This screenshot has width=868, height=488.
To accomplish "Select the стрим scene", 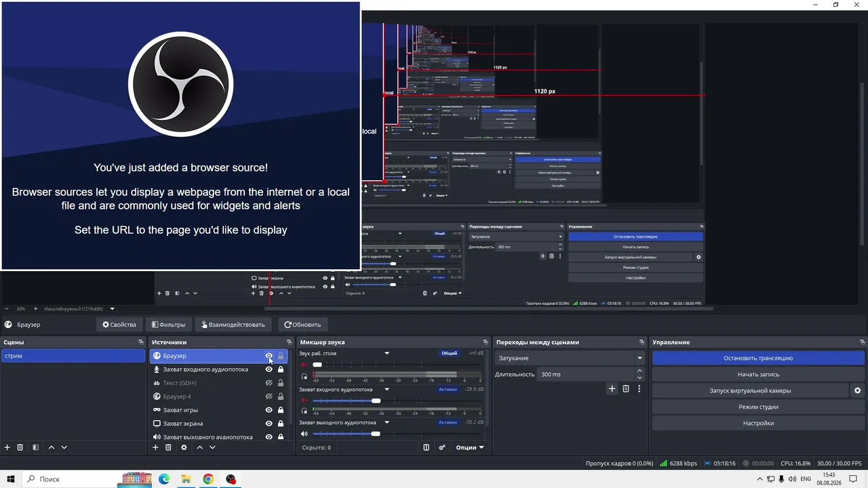I will (73, 356).
